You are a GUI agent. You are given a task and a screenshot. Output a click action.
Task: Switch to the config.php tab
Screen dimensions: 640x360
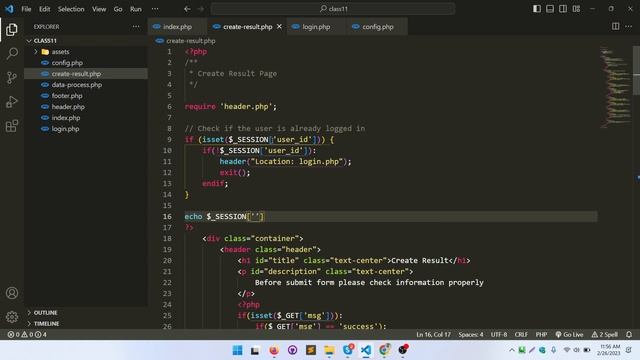pyautogui.click(x=378, y=27)
